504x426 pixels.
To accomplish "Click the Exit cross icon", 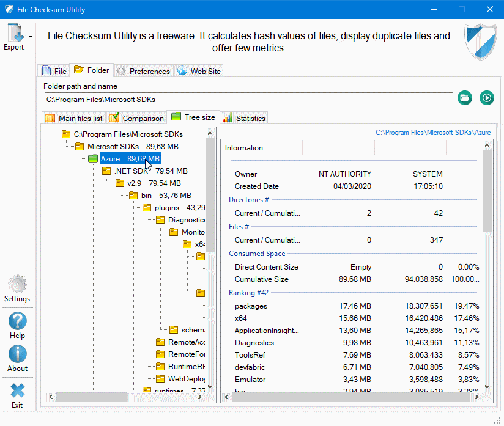I will [x=17, y=391].
